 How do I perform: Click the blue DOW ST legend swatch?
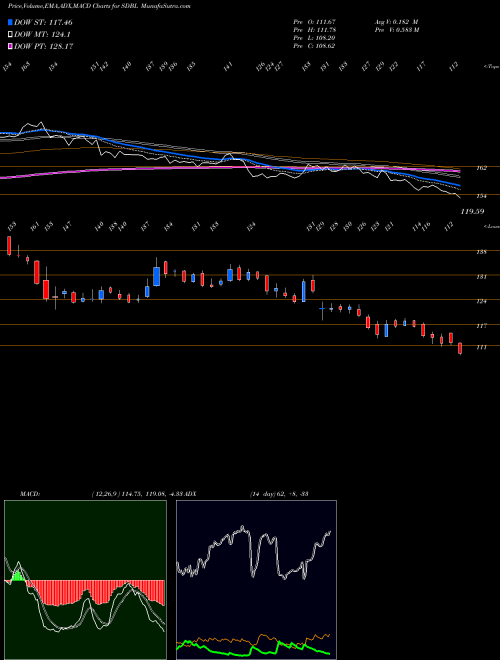point(11,23)
